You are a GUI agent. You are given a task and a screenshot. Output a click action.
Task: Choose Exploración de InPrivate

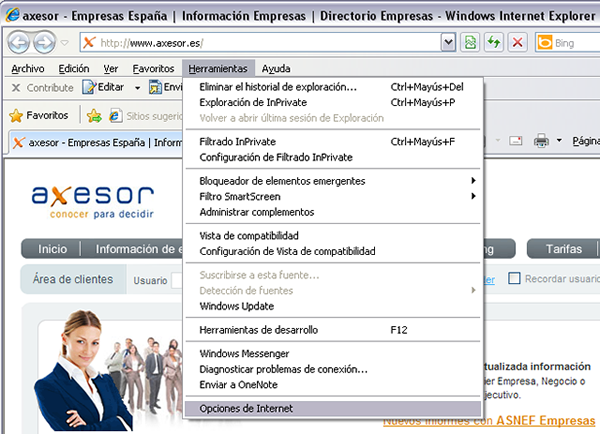333,103
